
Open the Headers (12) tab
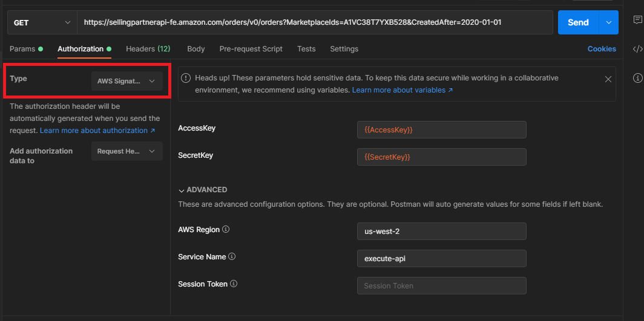tap(148, 49)
